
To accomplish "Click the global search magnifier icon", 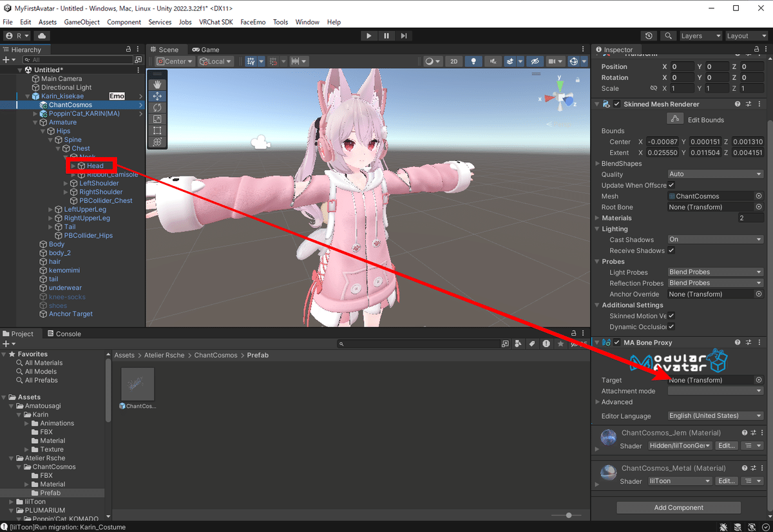I will tap(669, 36).
